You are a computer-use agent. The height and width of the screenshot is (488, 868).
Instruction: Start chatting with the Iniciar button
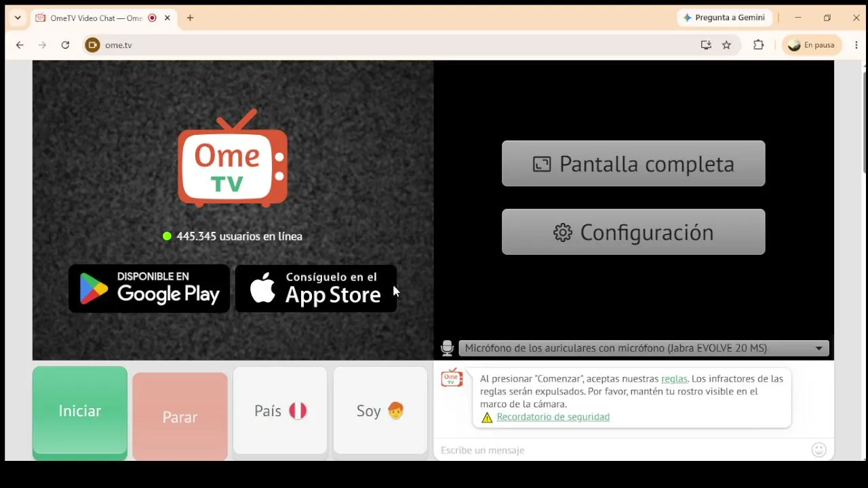coord(80,411)
